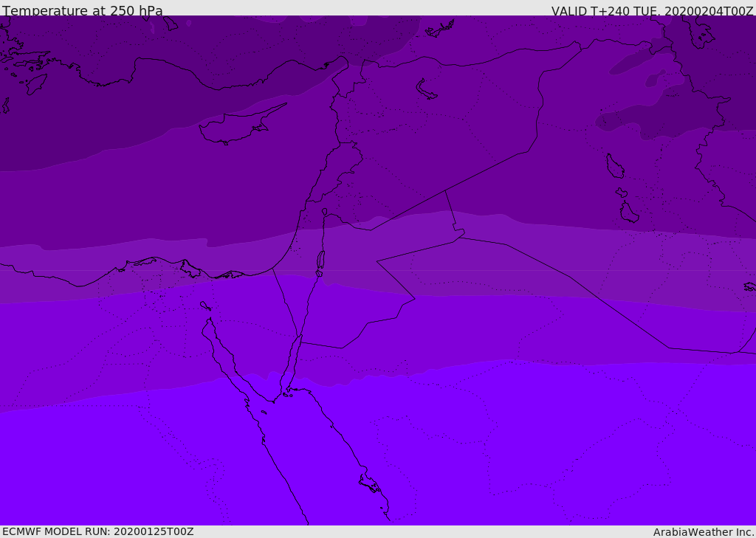Click the 'Temperature at 250 hPa' title text
The width and height of the screenshot is (756, 538).
pos(83,10)
